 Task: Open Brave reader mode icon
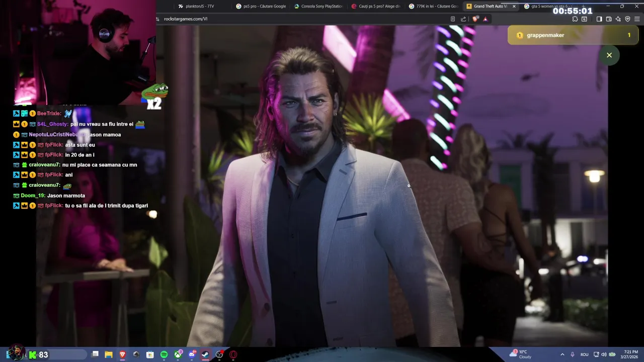453,19
